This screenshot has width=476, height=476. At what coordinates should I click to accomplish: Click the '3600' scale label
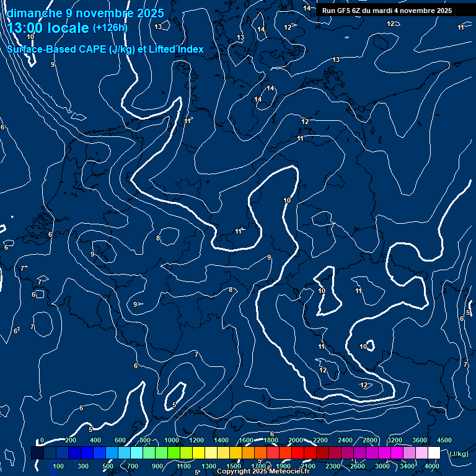click(420, 440)
